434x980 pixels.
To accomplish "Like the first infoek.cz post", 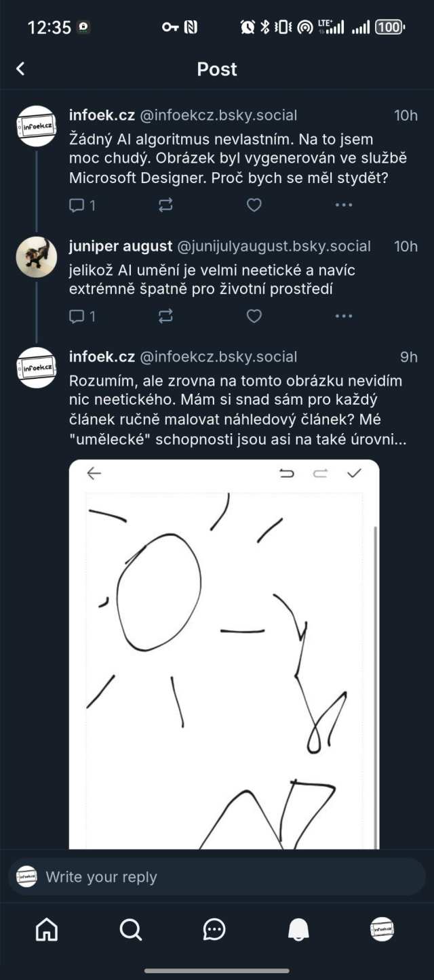I will click(x=254, y=205).
